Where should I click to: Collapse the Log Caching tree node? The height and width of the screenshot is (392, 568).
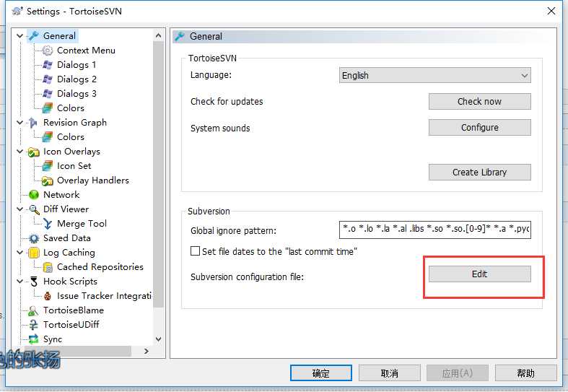click(20, 253)
